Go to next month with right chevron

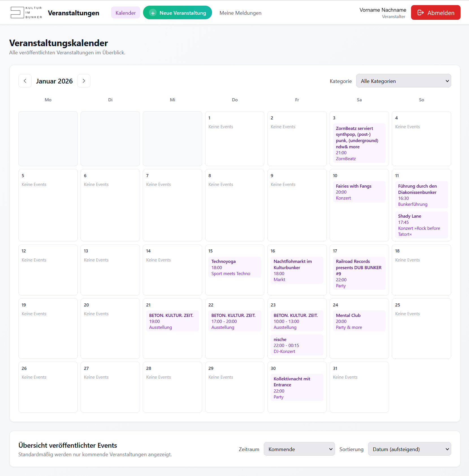coord(84,81)
